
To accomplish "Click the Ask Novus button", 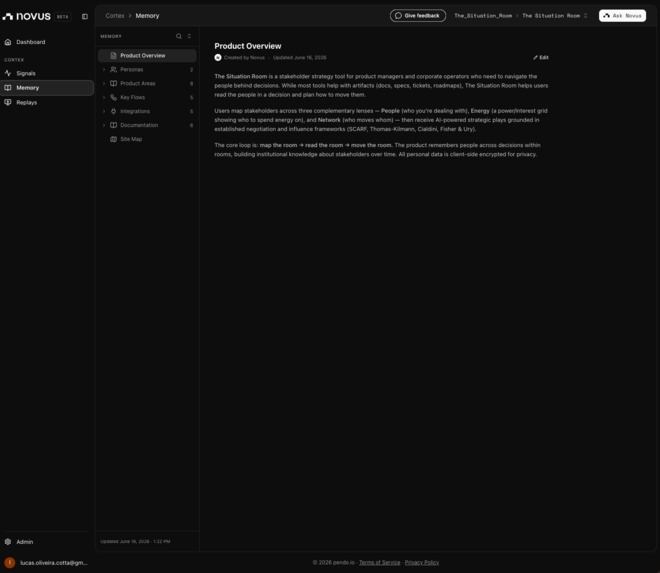I will point(622,16).
